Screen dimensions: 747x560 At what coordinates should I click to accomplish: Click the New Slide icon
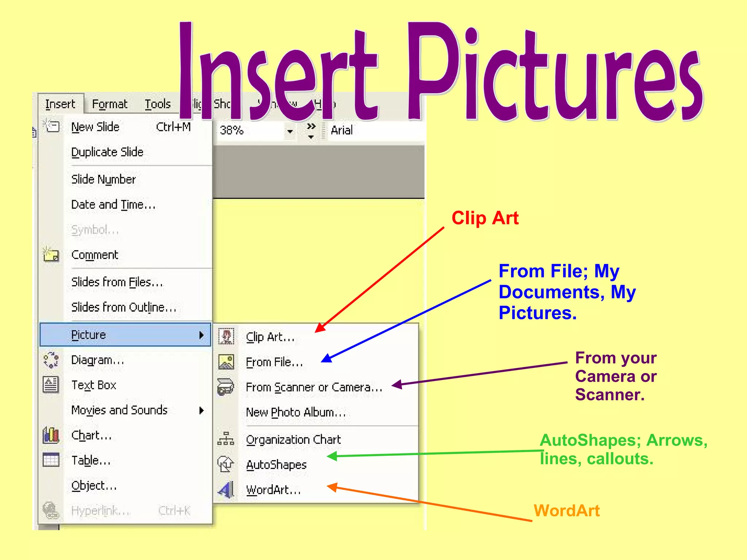point(51,126)
